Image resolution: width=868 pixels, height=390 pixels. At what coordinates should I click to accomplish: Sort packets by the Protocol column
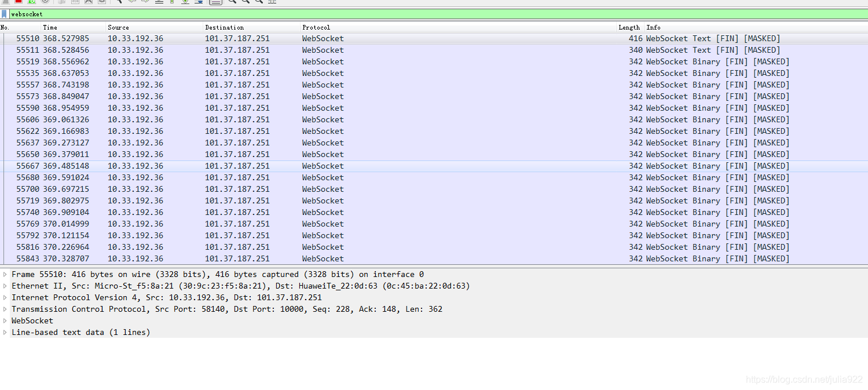tap(316, 27)
